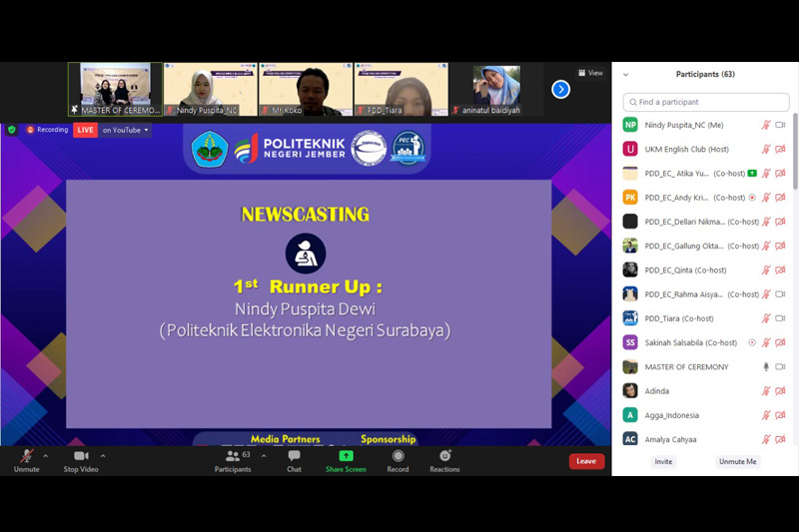Leave the meeting

(586, 461)
